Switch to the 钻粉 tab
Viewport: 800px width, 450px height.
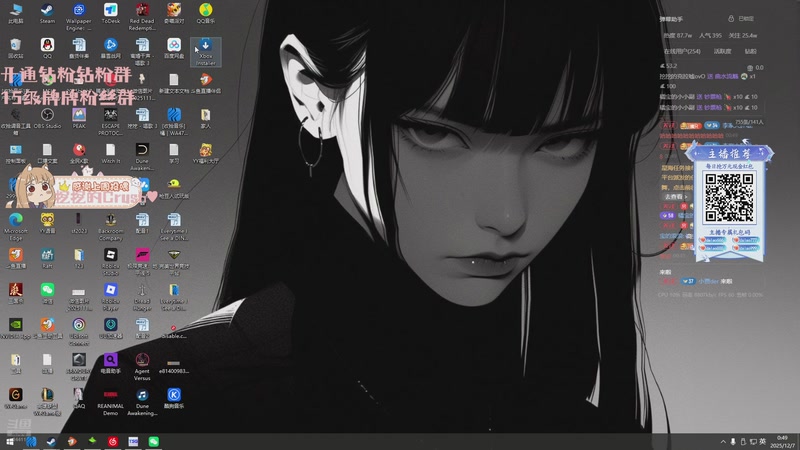click(751, 52)
